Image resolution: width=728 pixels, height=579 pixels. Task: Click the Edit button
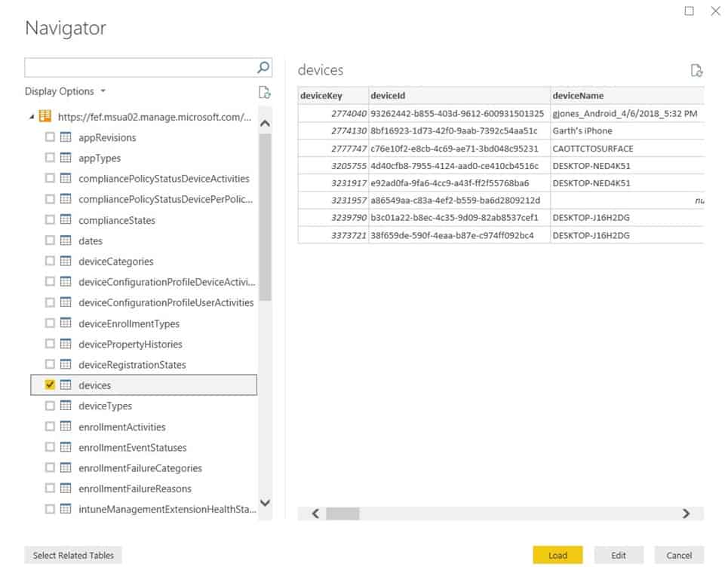(x=619, y=555)
